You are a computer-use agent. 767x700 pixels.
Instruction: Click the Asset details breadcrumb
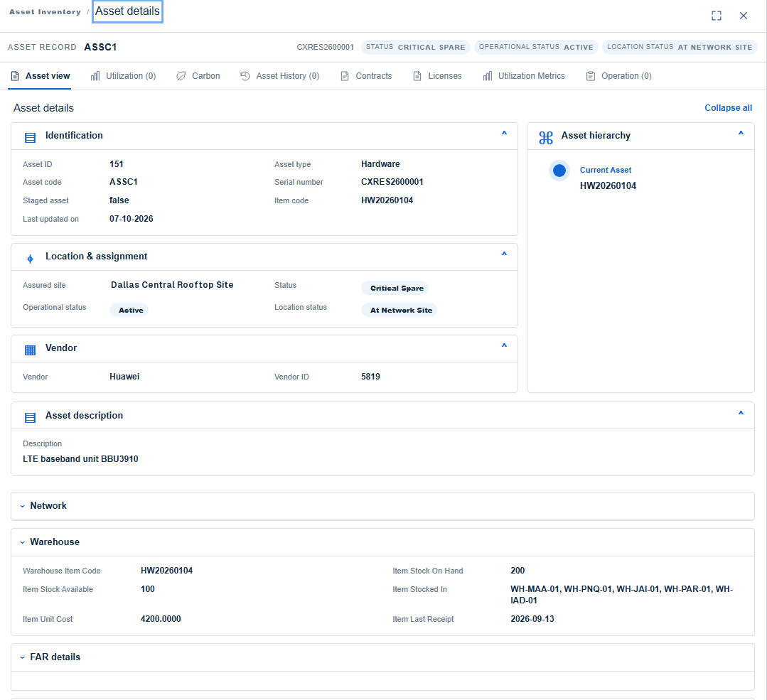[x=127, y=11]
